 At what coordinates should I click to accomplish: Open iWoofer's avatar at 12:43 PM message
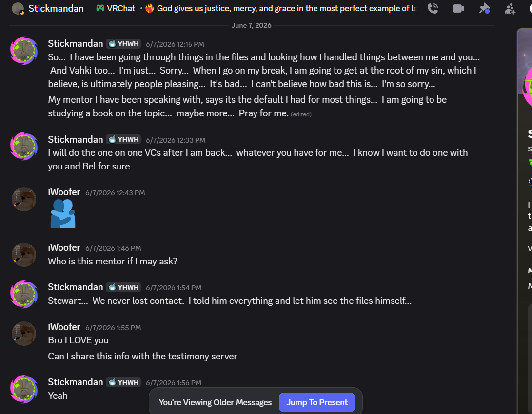click(24, 199)
